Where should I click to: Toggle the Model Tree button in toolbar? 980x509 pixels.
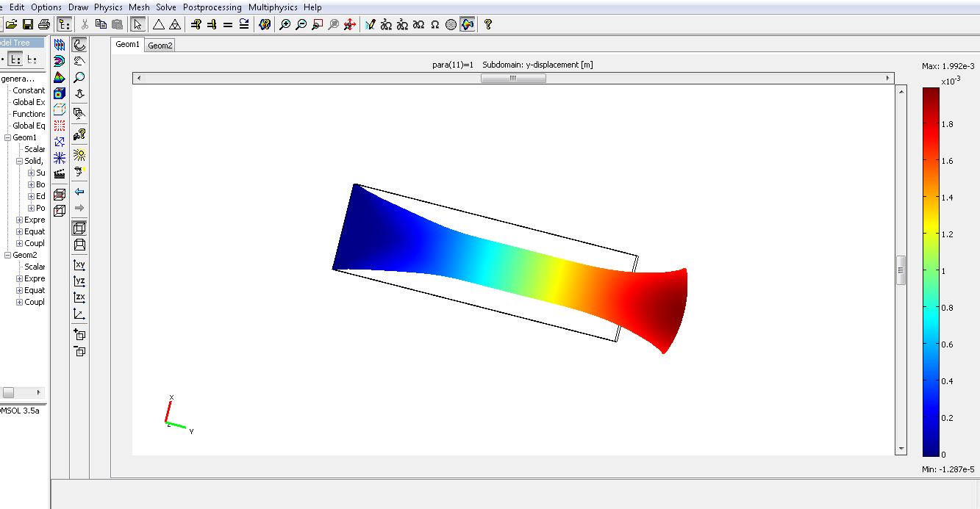63,24
